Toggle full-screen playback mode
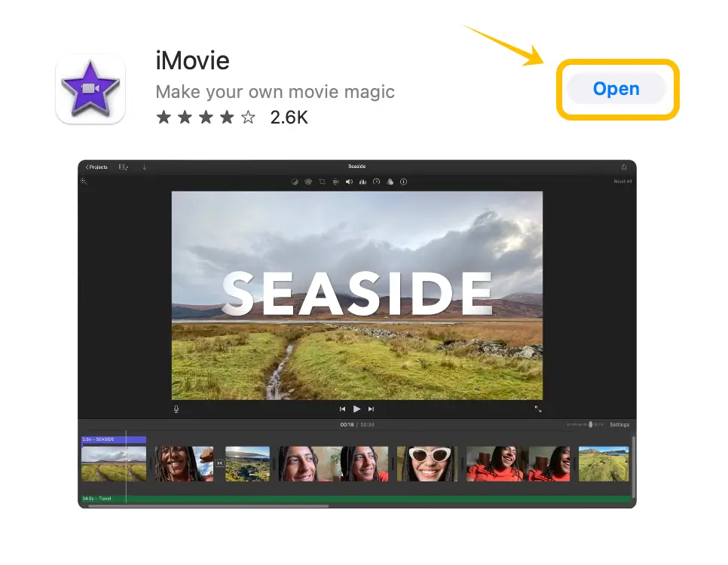This screenshot has height=565, width=728. 538,409
